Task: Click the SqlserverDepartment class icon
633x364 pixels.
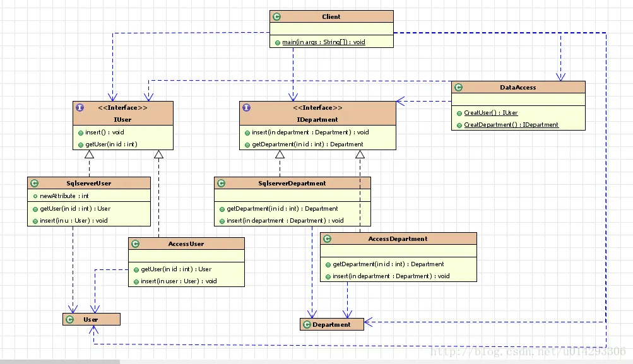Action: point(222,183)
